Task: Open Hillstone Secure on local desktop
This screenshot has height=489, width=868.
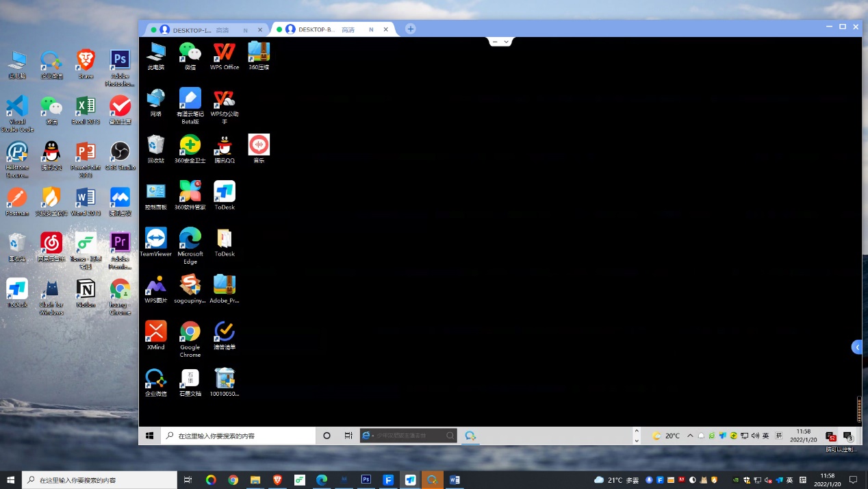Action: [17, 160]
